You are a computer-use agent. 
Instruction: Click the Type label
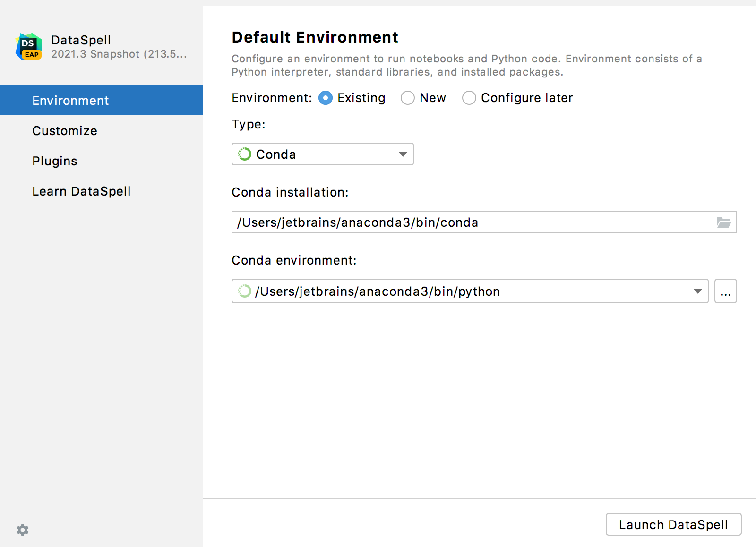(249, 125)
